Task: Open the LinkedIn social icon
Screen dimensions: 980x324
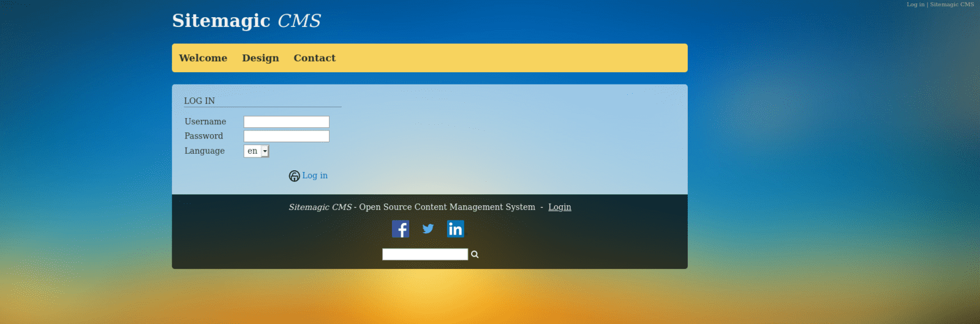Action: [x=455, y=229]
